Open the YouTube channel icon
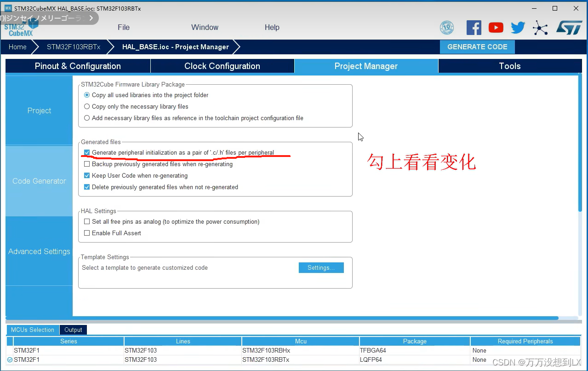The image size is (588, 371). [x=496, y=28]
